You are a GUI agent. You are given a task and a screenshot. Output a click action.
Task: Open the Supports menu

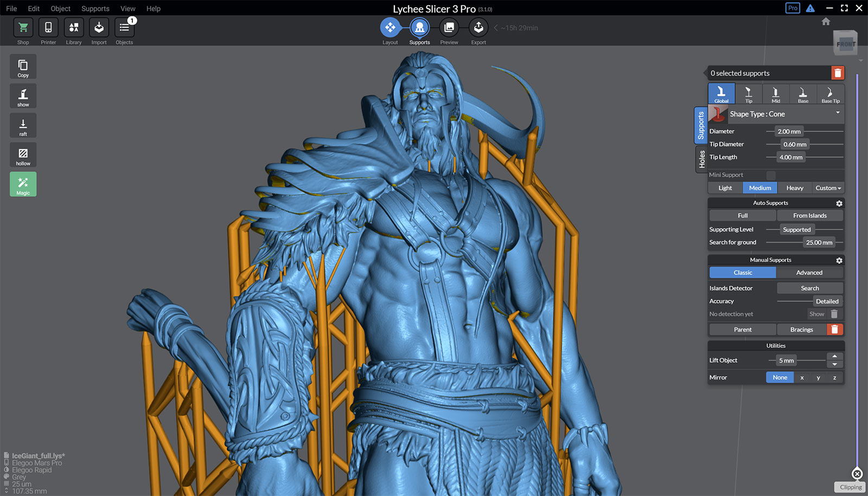[95, 9]
